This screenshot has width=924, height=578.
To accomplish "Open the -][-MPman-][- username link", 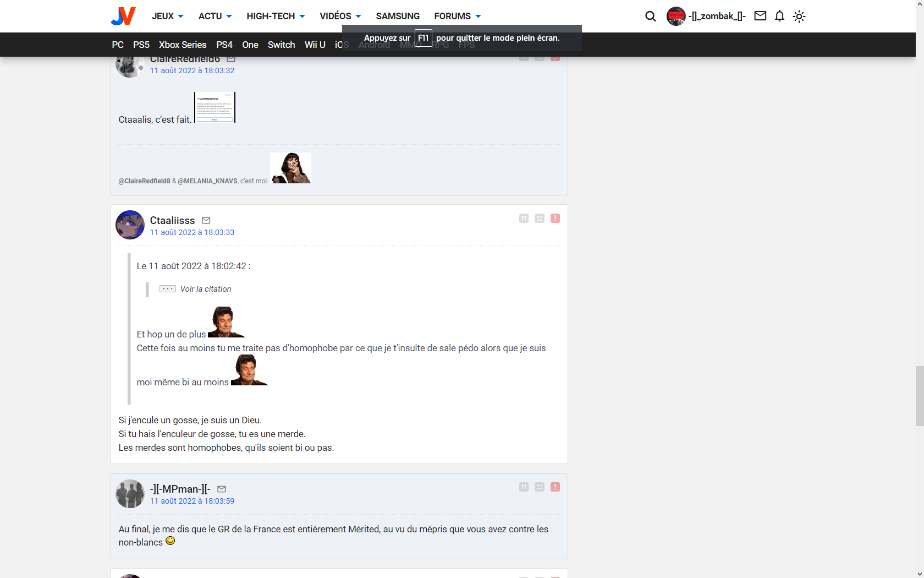I will pyautogui.click(x=180, y=489).
